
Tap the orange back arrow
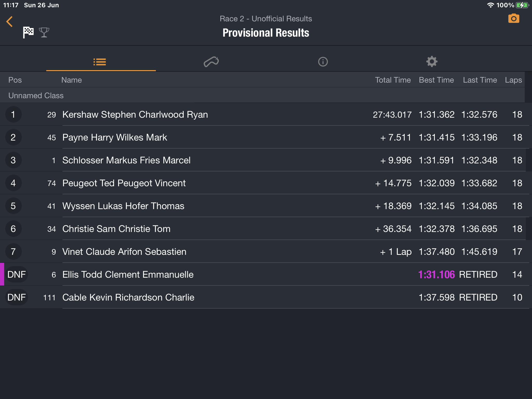coord(10,22)
